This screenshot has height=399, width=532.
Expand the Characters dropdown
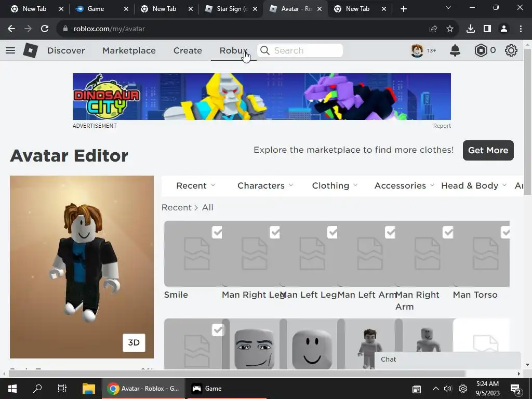click(x=265, y=185)
